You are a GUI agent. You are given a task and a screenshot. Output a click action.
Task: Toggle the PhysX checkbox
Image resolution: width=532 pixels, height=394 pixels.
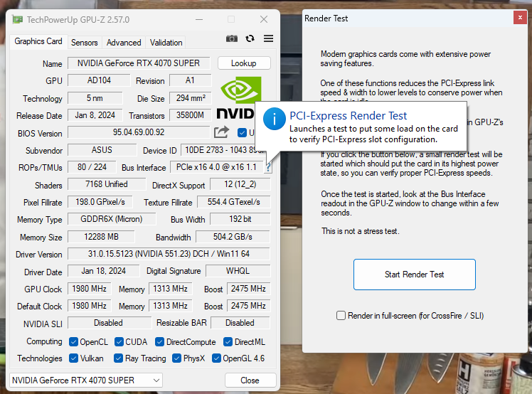177,358
